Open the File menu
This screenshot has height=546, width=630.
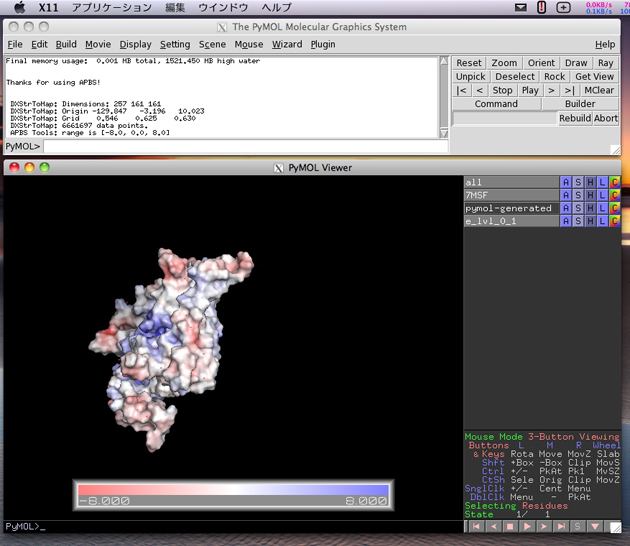click(15, 44)
